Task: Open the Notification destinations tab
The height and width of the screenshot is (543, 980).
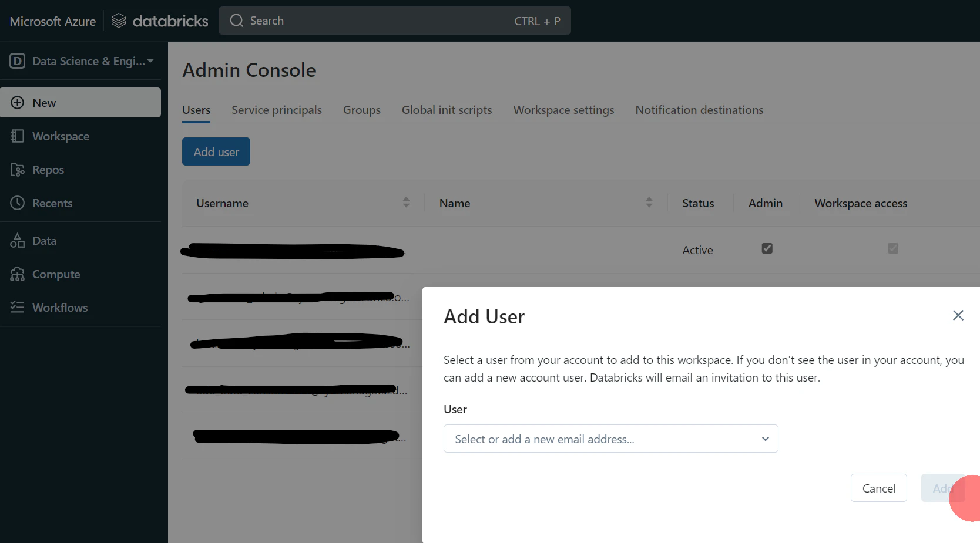Action: click(x=700, y=110)
